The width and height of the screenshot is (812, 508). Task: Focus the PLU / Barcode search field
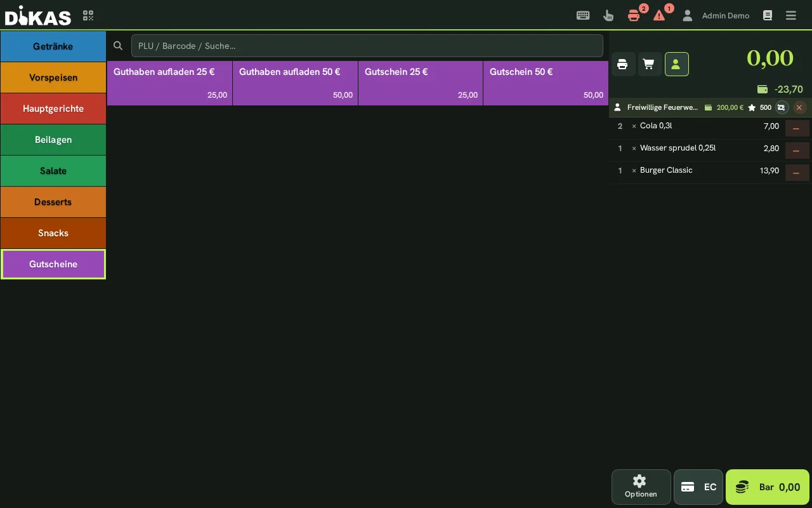point(367,46)
